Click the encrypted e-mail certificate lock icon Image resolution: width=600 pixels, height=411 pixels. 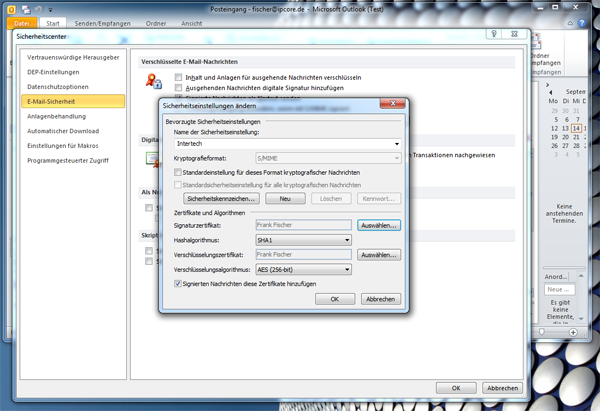(x=154, y=81)
